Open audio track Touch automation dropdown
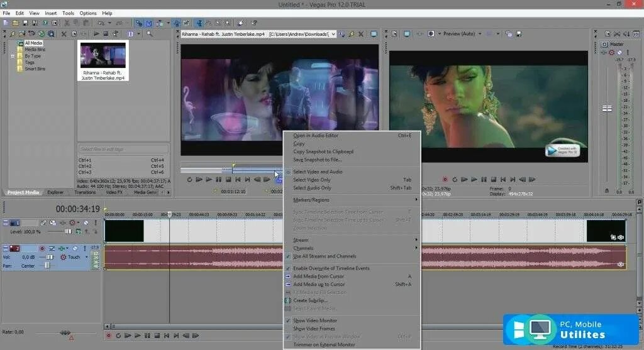This screenshot has width=644, height=350. [x=86, y=257]
